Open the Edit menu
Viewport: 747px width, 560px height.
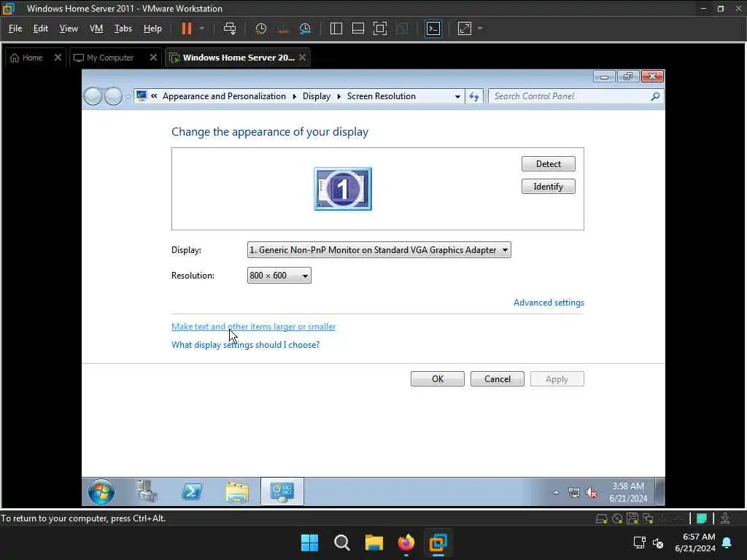coord(41,28)
